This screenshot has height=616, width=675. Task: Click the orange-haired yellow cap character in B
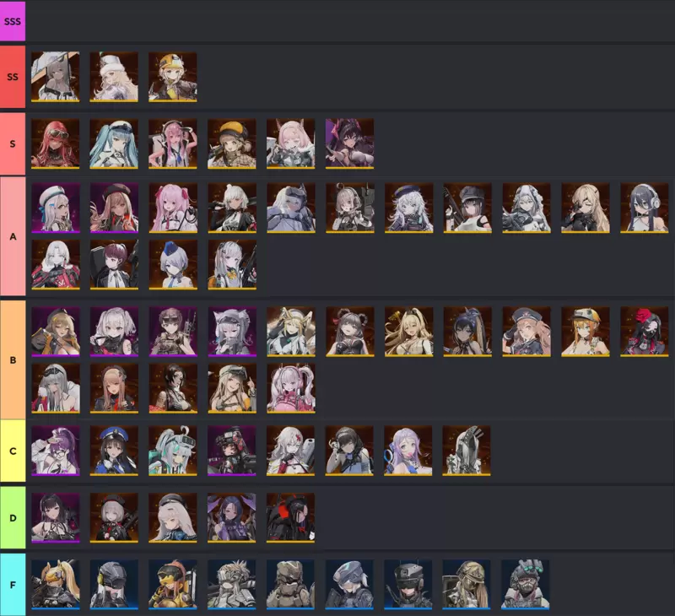pyautogui.click(x=585, y=332)
